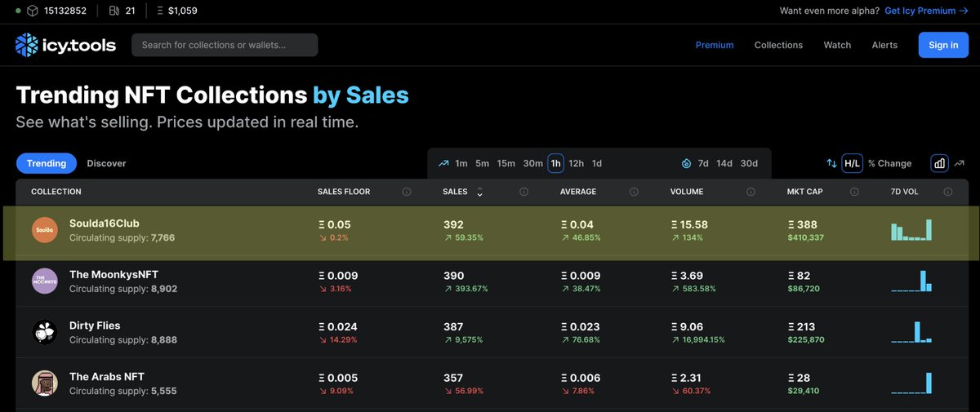This screenshot has height=412, width=980.
Task: Click Soulda16Club 7D volume chart
Action: coord(911,230)
